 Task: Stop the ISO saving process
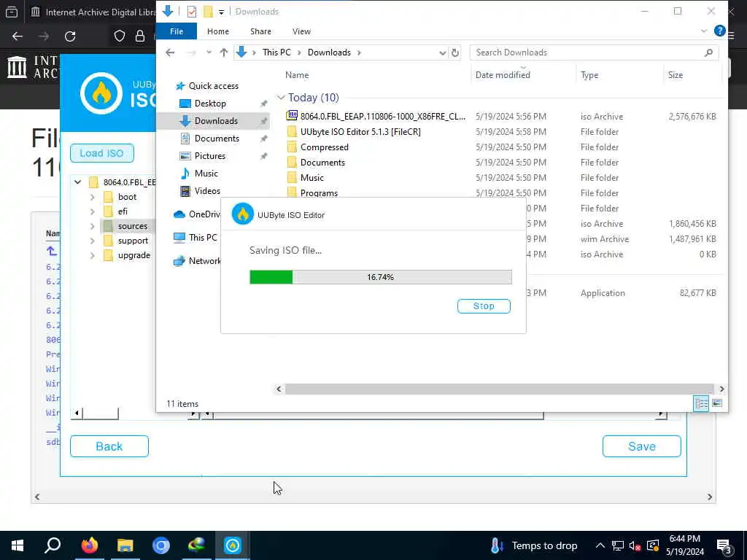[x=484, y=306]
